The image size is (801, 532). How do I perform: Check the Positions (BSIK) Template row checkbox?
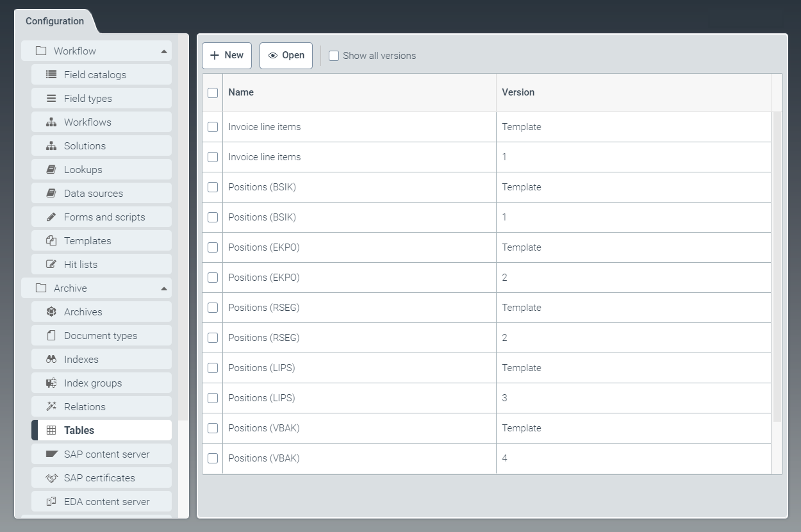pos(213,187)
